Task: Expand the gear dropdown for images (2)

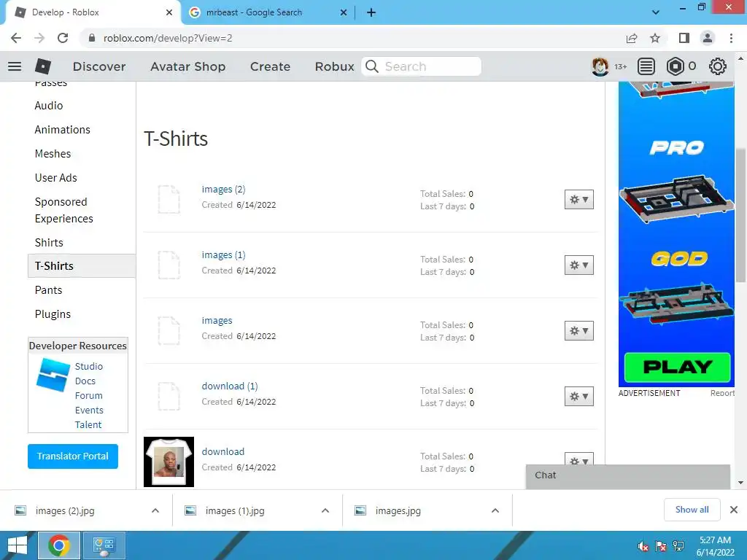Action: tap(578, 200)
